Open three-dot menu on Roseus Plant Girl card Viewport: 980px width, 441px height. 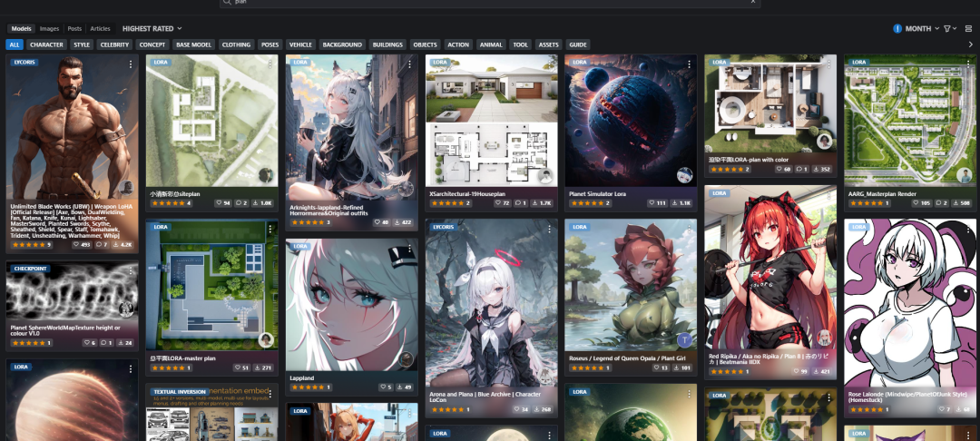coord(690,228)
